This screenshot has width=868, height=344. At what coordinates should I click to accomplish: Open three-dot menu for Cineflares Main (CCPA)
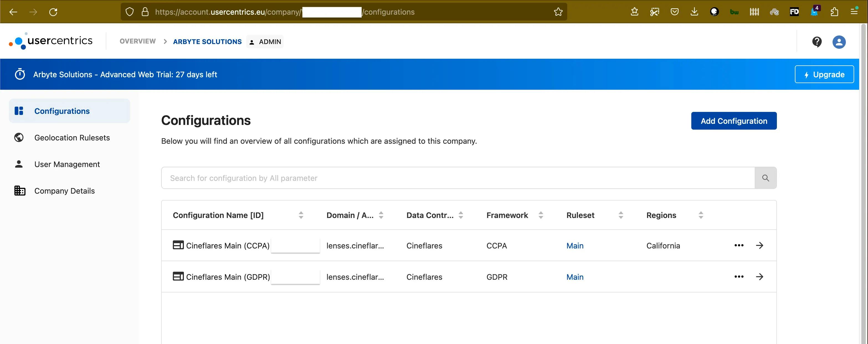(739, 245)
